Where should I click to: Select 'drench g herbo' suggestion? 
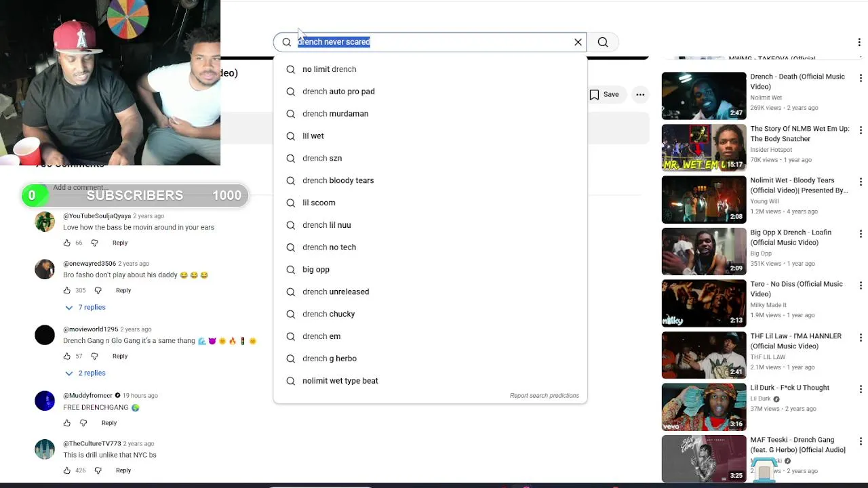pyautogui.click(x=430, y=359)
